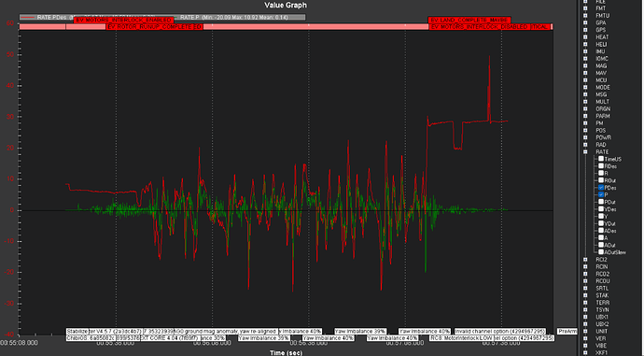
Task: Click the PreArm message label on graph
Action: point(567,332)
